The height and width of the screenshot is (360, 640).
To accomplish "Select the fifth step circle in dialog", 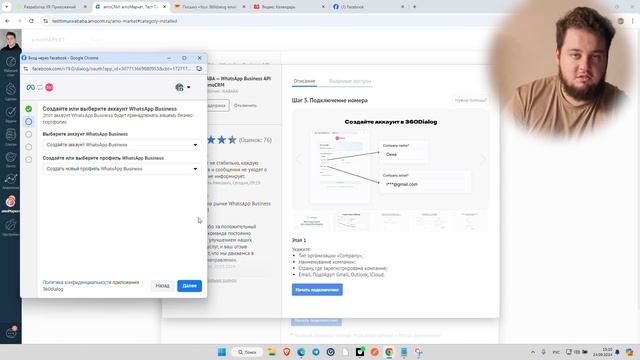I will (x=29, y=160).
